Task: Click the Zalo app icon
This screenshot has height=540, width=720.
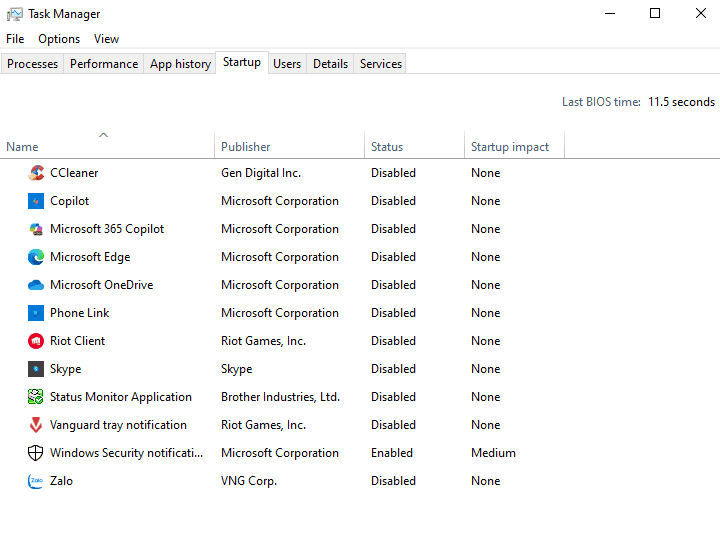Action: tap(36, 481)
